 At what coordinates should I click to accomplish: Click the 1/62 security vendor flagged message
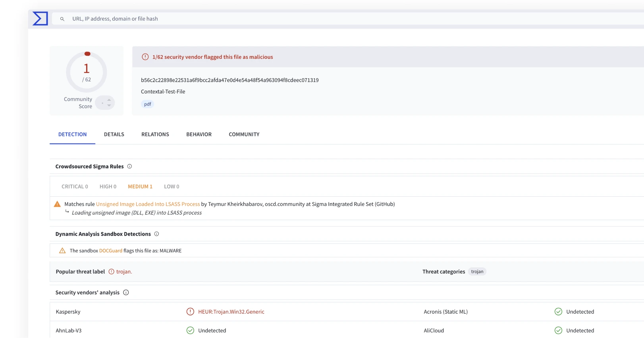(213, 57)
